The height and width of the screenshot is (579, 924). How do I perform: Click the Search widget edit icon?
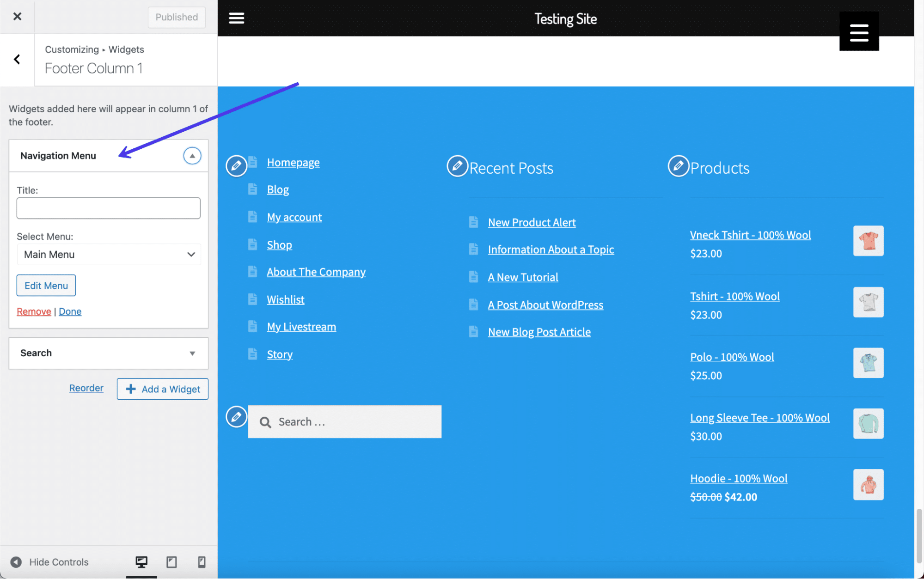coord(236,416)
